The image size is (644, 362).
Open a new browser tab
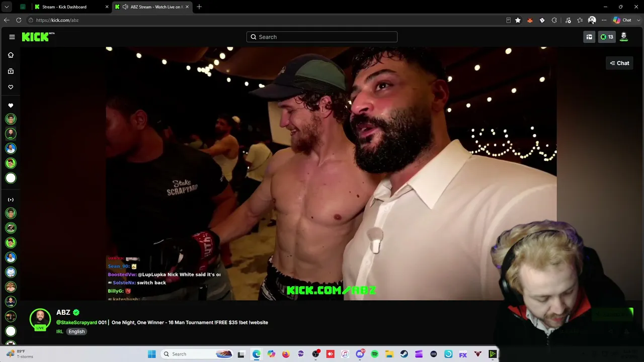pos(199,7)
